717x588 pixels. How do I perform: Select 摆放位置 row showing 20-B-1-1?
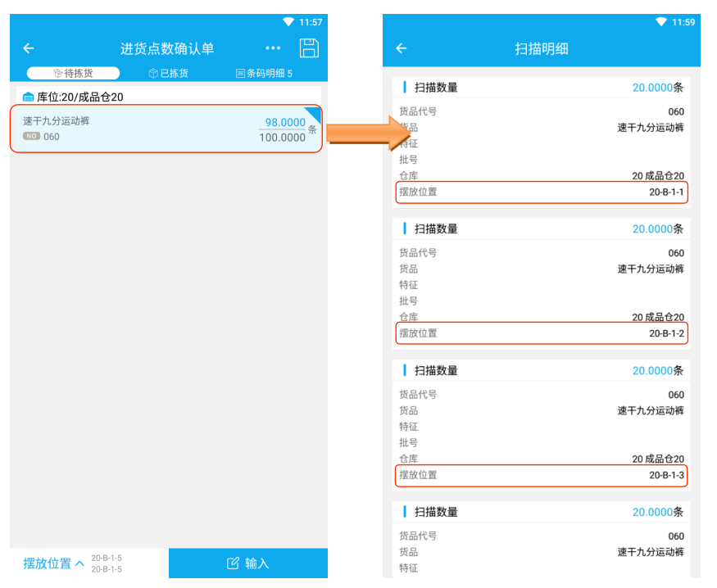pos(542,192)
